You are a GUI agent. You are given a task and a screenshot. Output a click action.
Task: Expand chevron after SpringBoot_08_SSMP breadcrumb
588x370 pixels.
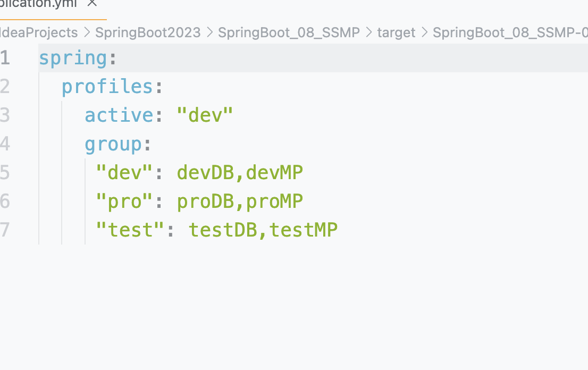368,32
